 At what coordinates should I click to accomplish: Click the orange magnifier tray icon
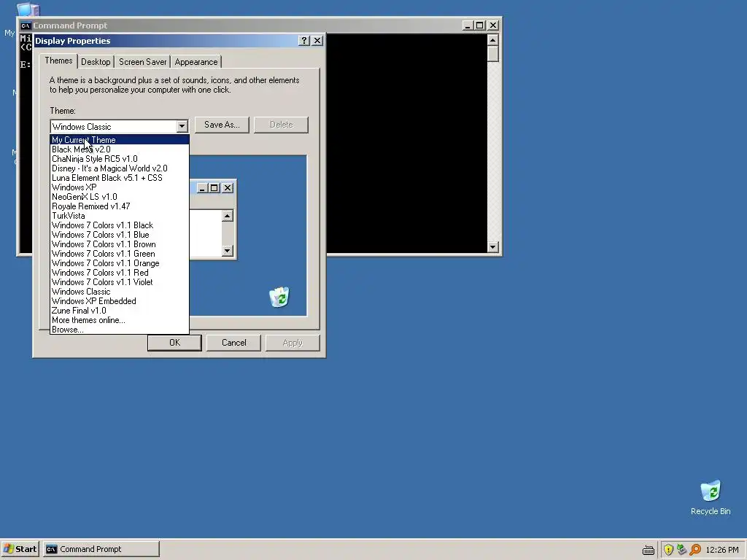click(695, 550)
